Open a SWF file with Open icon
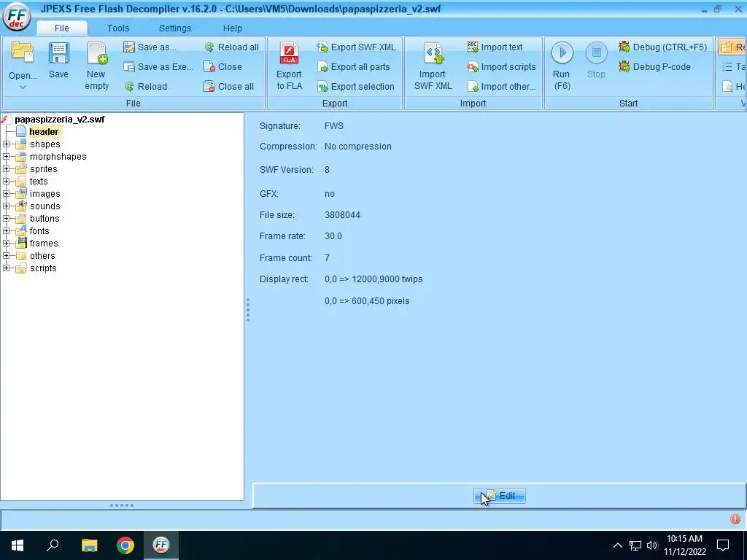This screenshot has width=747, height=560. click(23, 52)
